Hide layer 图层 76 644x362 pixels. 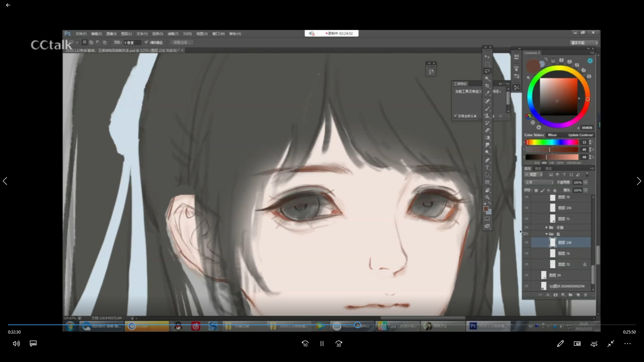pyautogui.click(x=526, y=253)
